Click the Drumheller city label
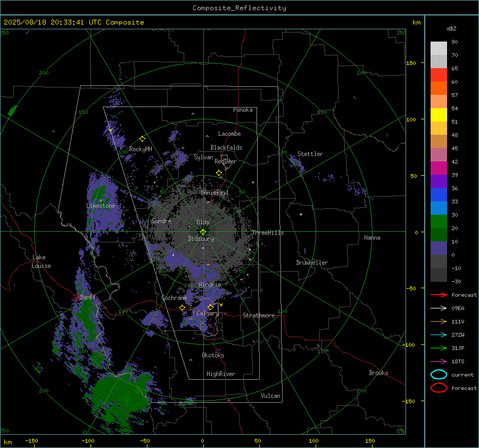Viewport: 479px width, 448px height. point(312,263)
